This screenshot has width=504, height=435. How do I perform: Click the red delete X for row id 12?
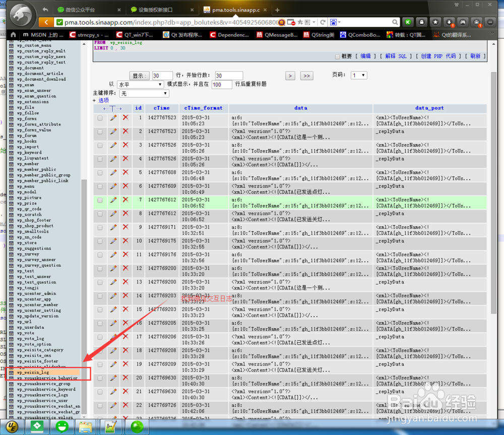(x=125, y=268)
